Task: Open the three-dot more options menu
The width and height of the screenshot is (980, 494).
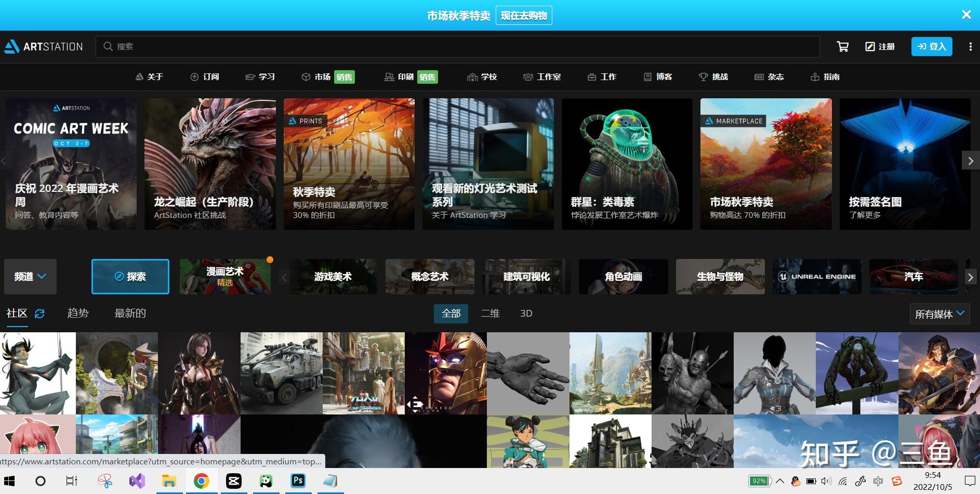Action: pos(970,47)
